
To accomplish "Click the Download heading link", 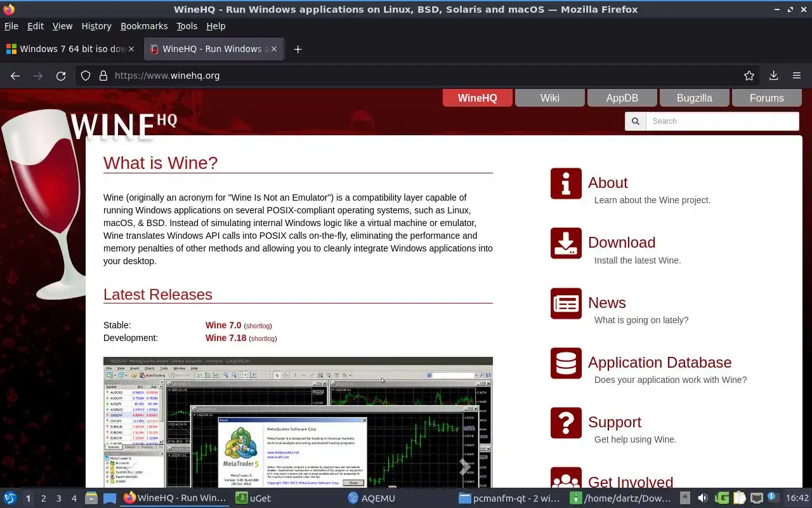I will coord(622,243).
